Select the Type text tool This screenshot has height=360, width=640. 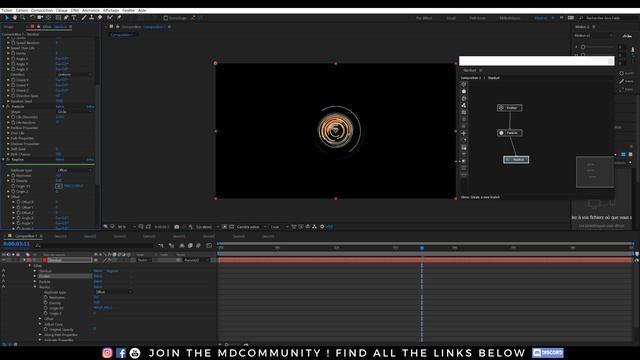coord(74,18)
